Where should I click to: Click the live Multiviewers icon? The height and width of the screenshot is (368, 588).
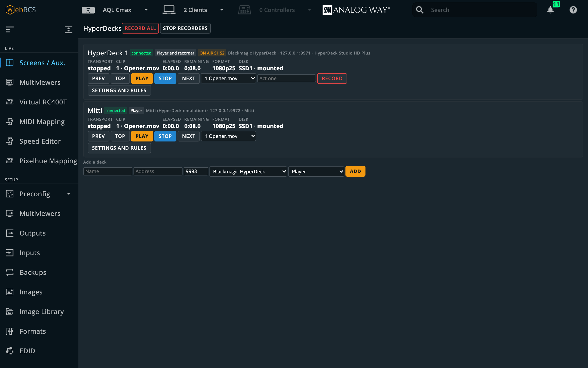(10, 82)
